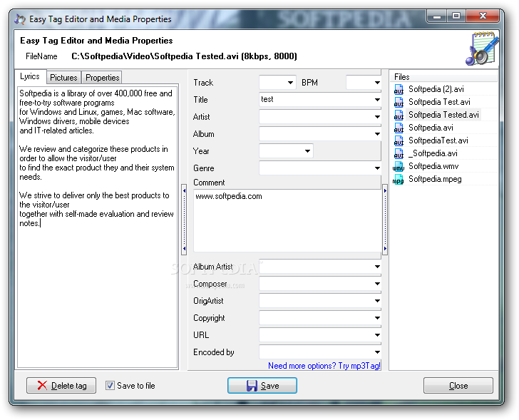Minimize the Easy Tag Editor window
Screen dimensions: 519x420
tap(437, 16)
